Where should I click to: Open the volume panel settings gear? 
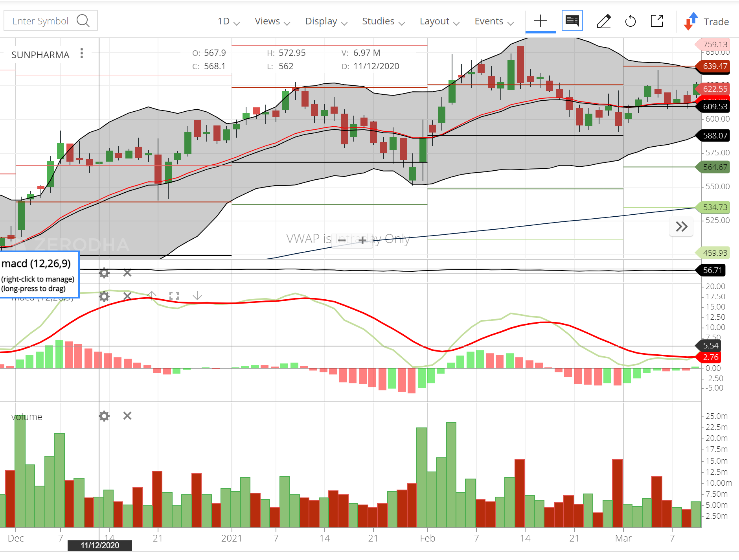tap(104, 416)
